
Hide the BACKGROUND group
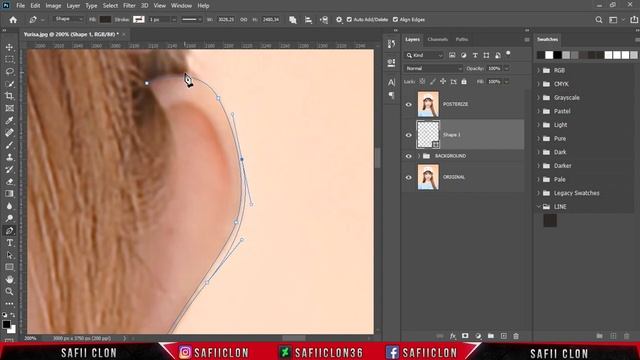tap(409, 156)
